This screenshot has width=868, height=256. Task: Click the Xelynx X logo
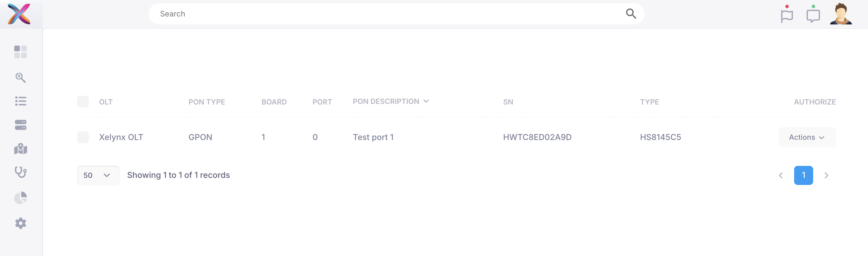[x=19, y=14]
